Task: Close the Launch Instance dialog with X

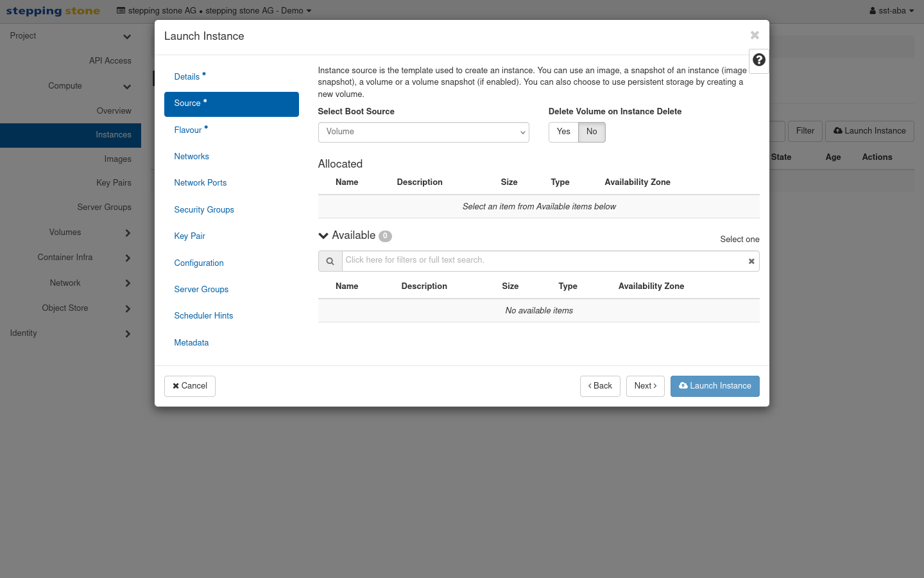Action: 755,35
